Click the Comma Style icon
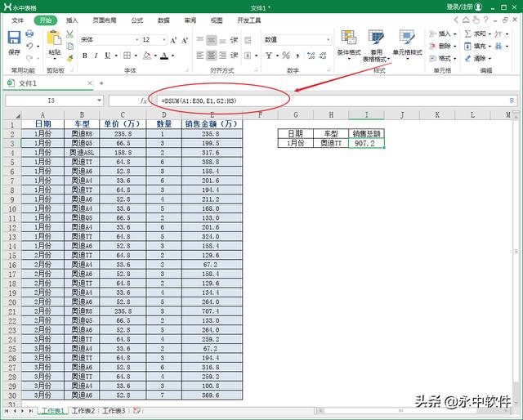Screen dimensions: 523x420 coord(297,56)
